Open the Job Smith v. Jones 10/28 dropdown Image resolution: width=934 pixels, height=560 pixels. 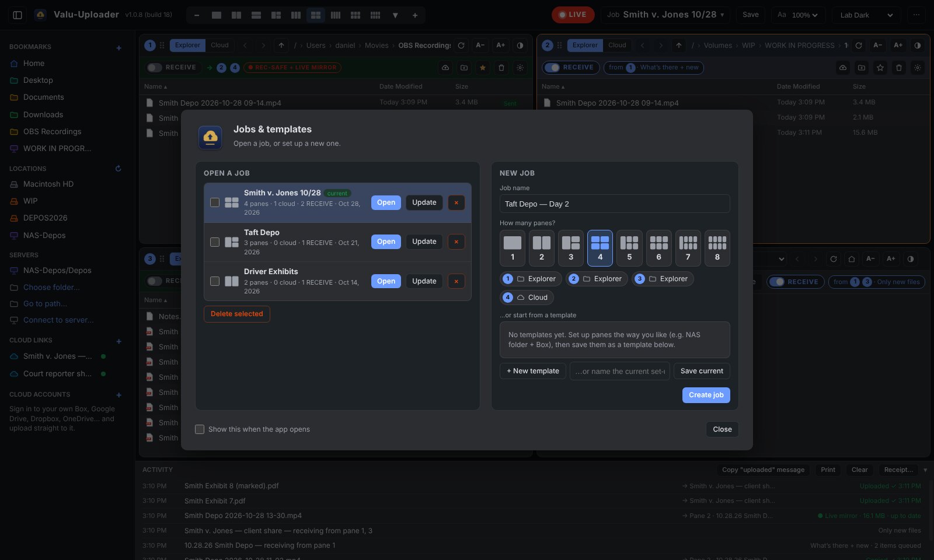[x=665, y=15]
